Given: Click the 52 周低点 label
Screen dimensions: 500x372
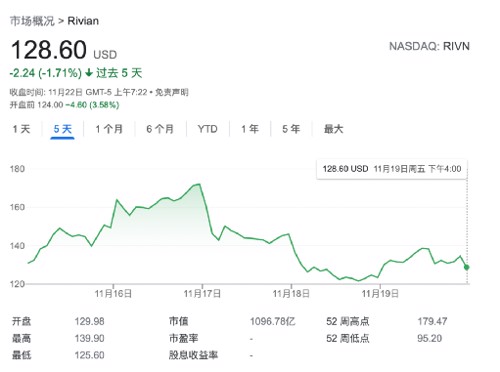Looking at the screenshot, I should click(x=348, y=338).
